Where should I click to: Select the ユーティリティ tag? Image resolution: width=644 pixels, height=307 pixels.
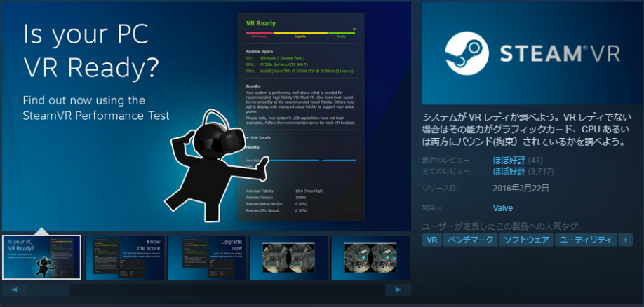[586, 240]
